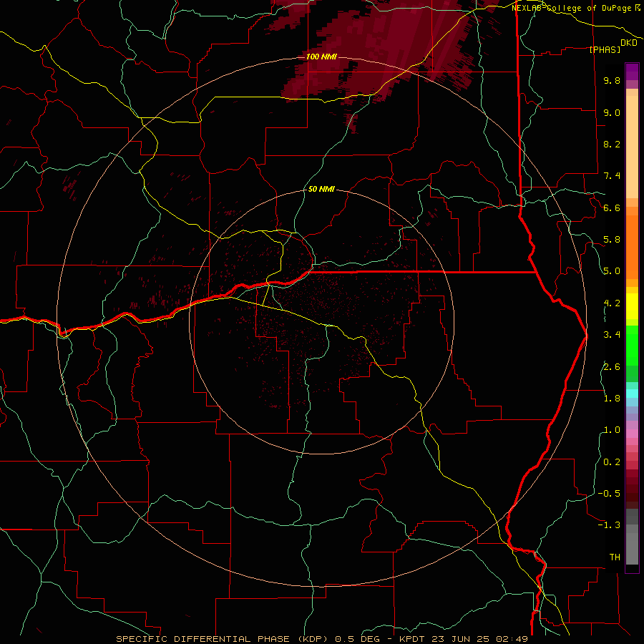Click the 9.0 value on color scale

pos(612,112)
